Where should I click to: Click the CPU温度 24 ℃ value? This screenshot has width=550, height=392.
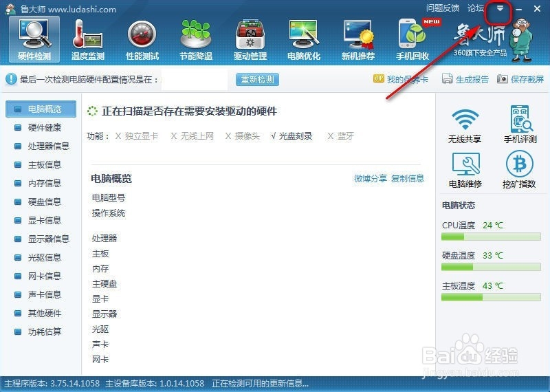pos(493,226)
